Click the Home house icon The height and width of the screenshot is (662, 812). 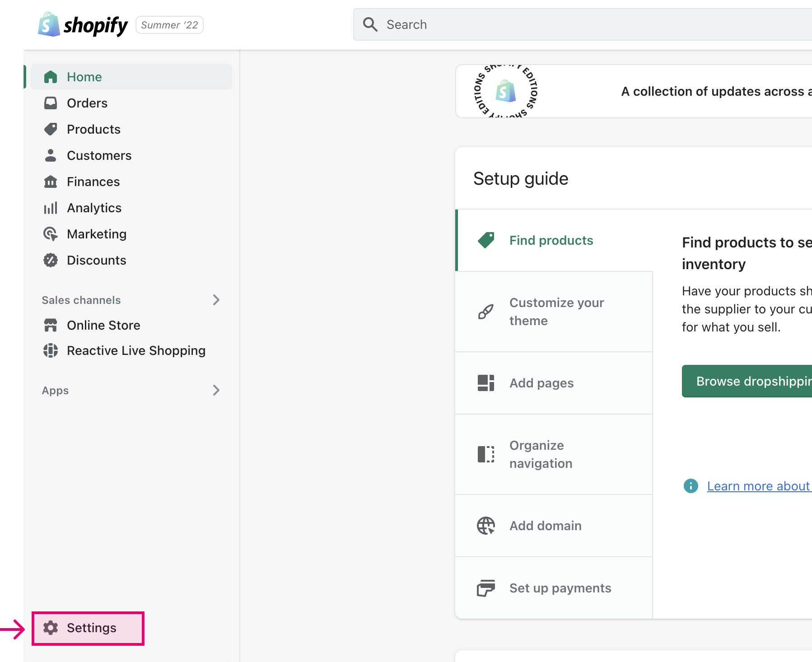(x=51, y=77)
